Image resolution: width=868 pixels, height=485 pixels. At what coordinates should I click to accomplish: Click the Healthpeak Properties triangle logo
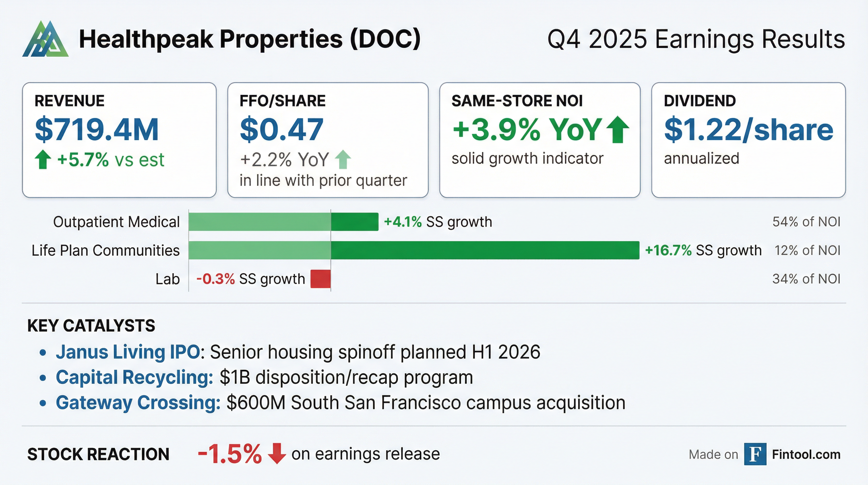tap(45, 39)
